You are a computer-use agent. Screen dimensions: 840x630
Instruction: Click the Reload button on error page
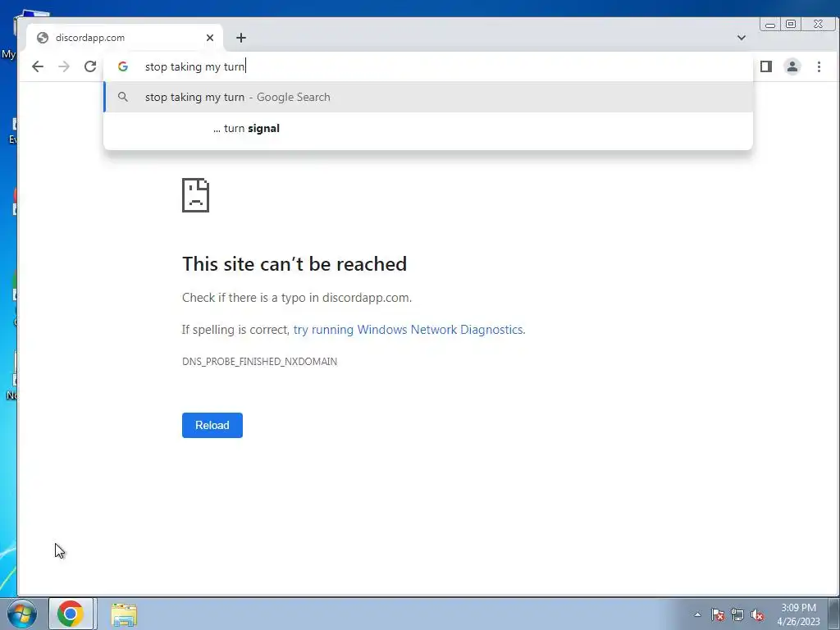click(x=212, y=426)
